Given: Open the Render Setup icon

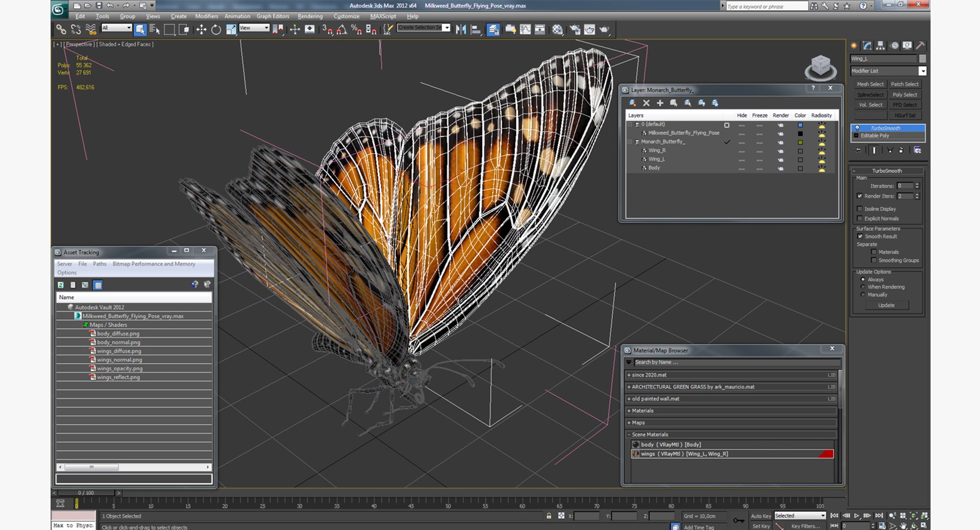Looking at the screenshot, I should 575,30.
